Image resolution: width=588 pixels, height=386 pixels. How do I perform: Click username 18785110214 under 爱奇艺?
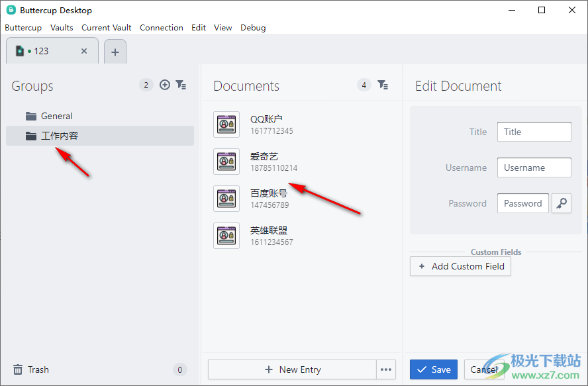(273, 168)
